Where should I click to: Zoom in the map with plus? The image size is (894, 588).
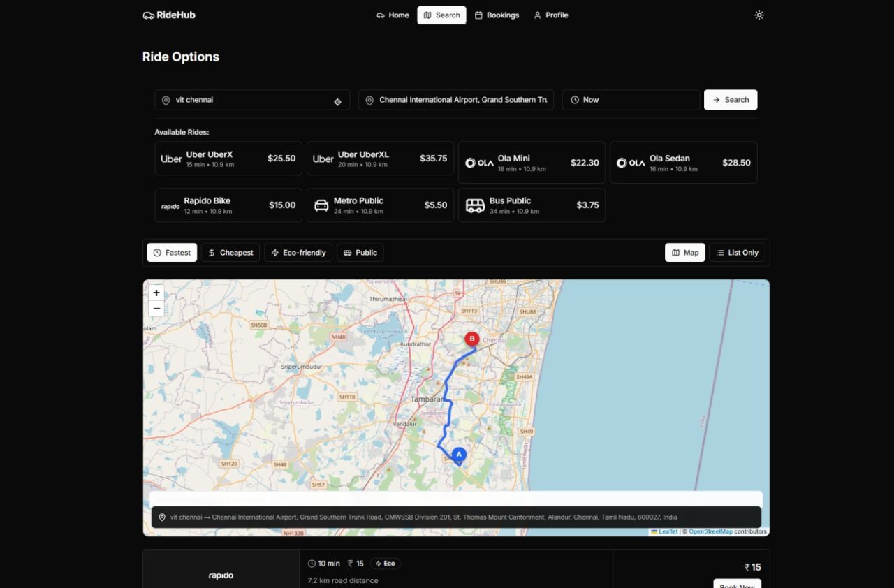[x=156, y=293]
